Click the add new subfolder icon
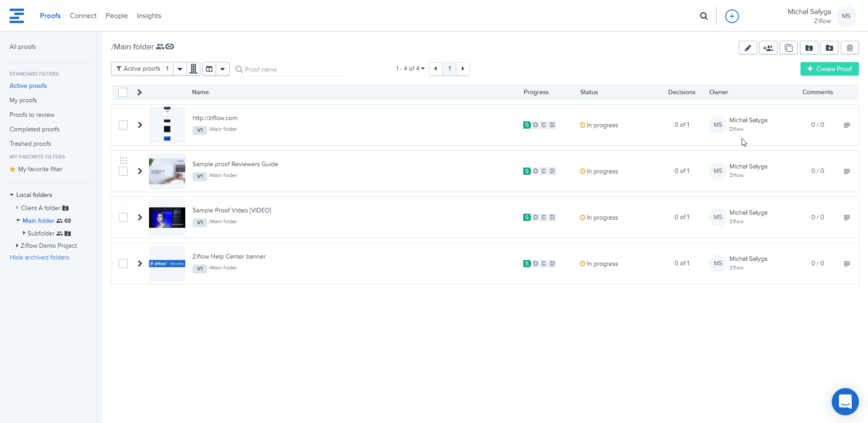This screenshot has width=868, height=423. 829,48
